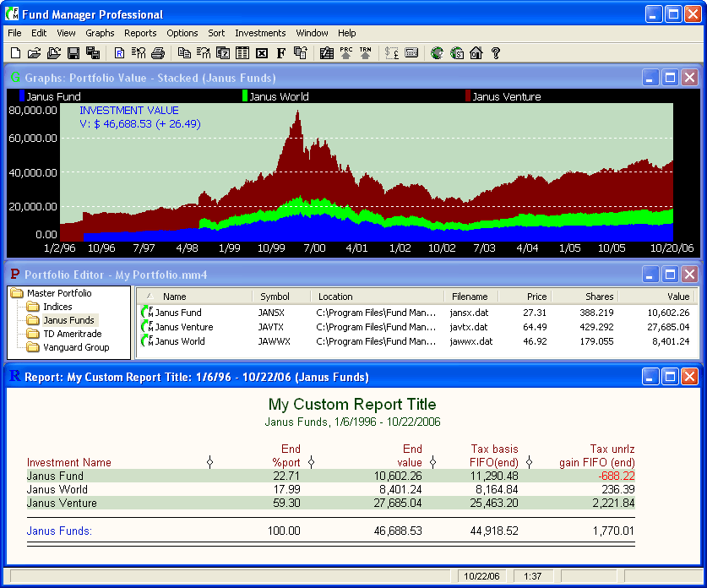Sort by the Price column header
The width and height of the screenshot is (707, 588).
pos(525,297)
